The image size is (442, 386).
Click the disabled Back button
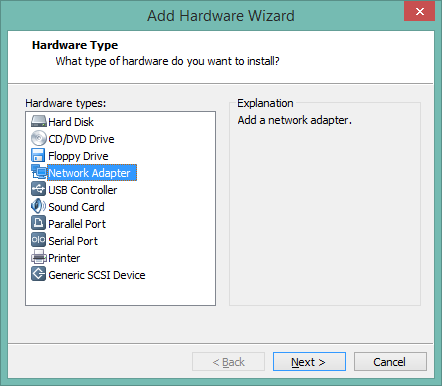pyautogui.click(x=228, y=362)
